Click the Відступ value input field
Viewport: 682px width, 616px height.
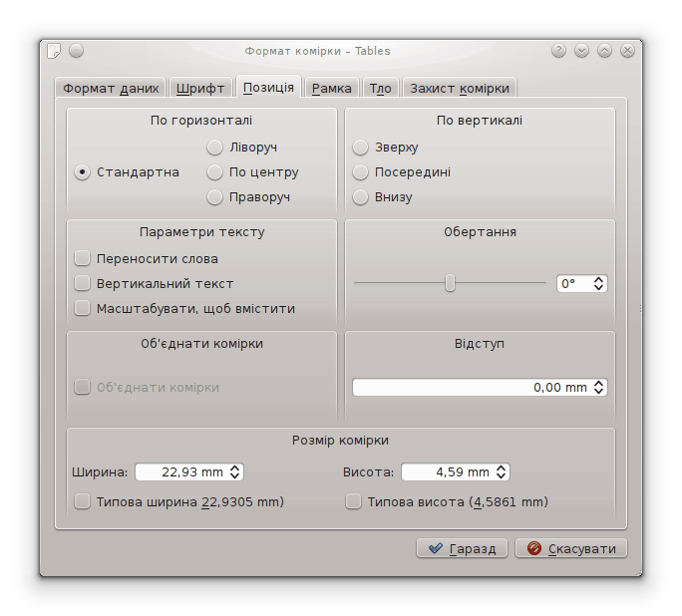(x=469, y=388)
